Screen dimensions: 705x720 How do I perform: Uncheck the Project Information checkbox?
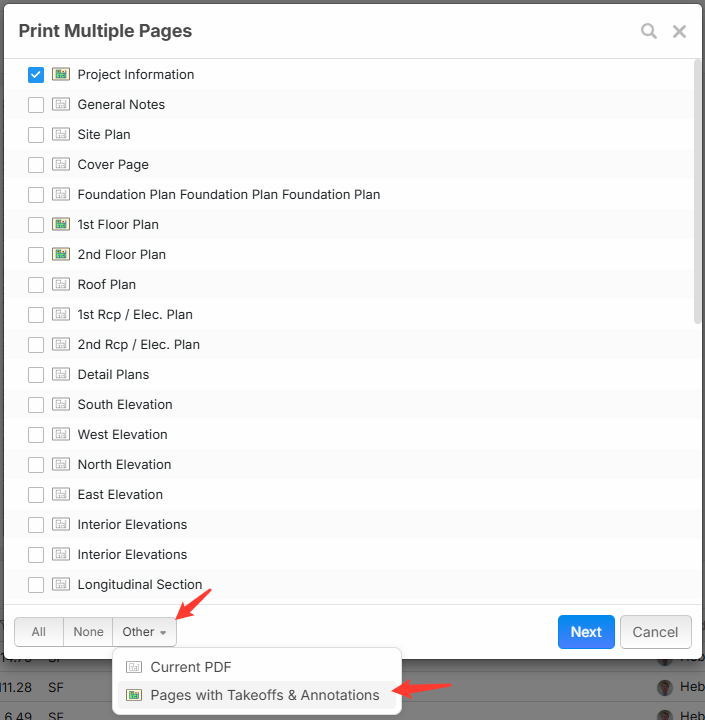point(36,74)
